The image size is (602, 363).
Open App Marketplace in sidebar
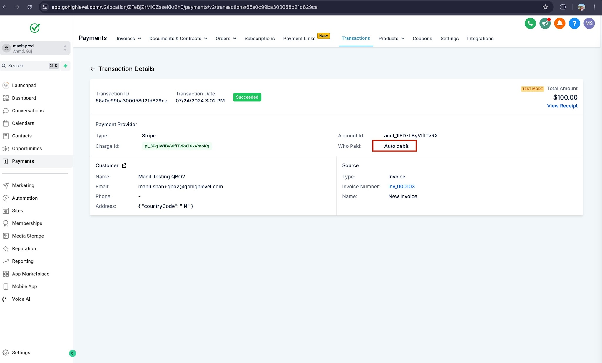(30, 274)
